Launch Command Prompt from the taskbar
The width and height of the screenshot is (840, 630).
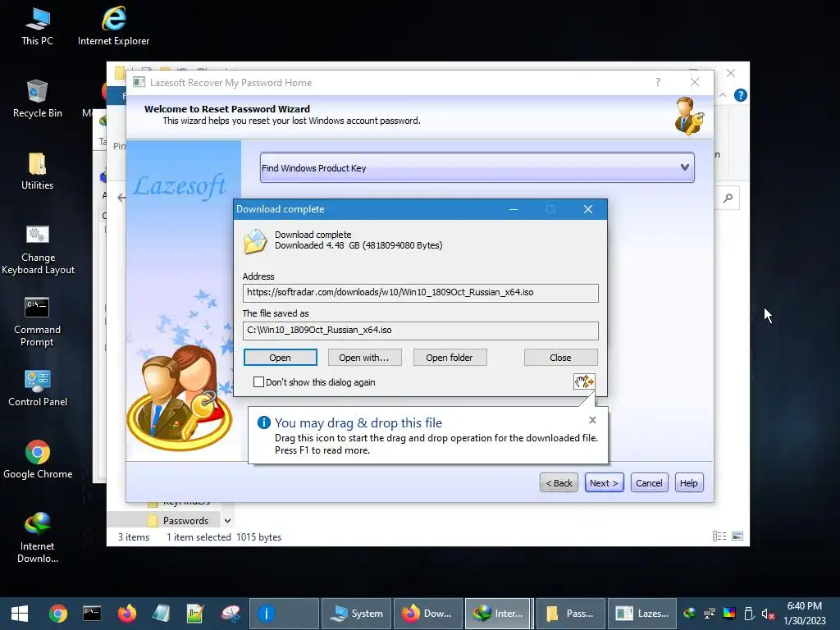(92, 614)
